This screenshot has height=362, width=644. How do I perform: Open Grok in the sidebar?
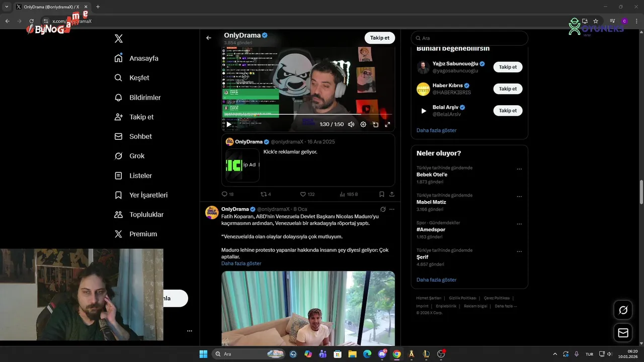(x=129, y=156)
